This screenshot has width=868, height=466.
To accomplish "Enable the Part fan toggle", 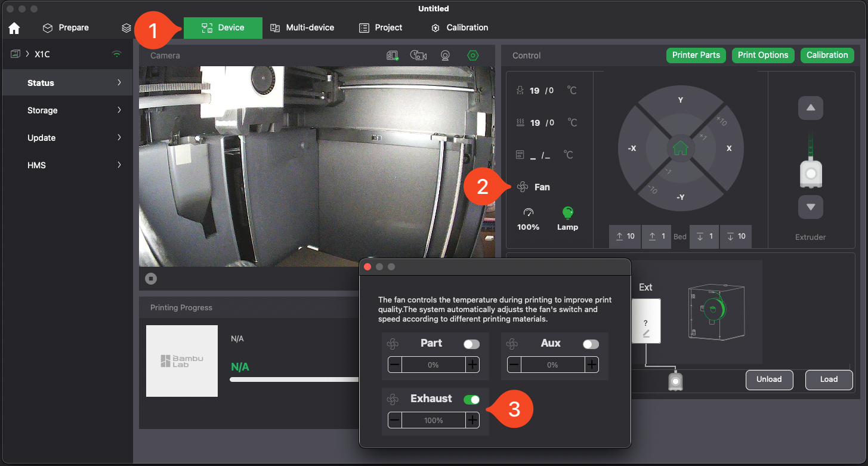I will click(471, 344).
